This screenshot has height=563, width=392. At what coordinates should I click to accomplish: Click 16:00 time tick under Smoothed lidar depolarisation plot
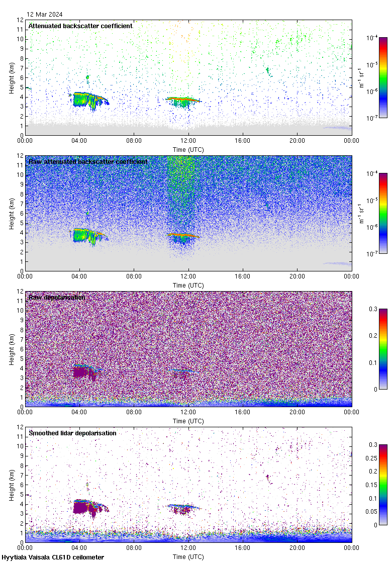coord(243,548)
